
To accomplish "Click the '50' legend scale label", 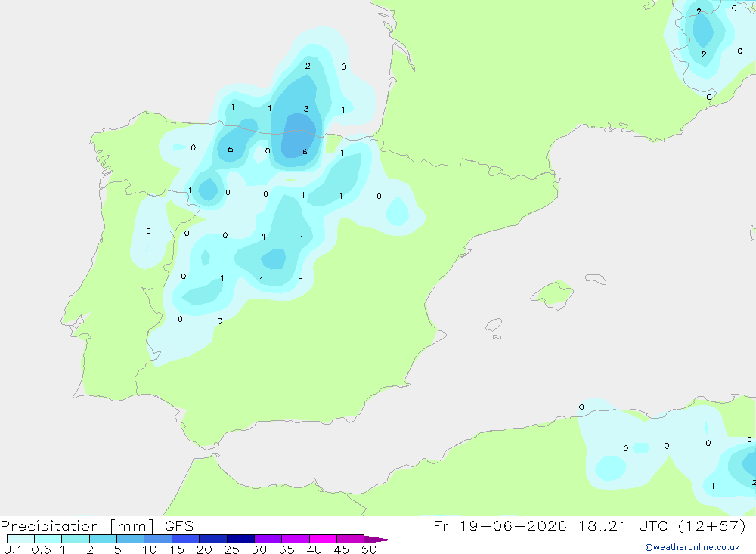I will [370, 549].
